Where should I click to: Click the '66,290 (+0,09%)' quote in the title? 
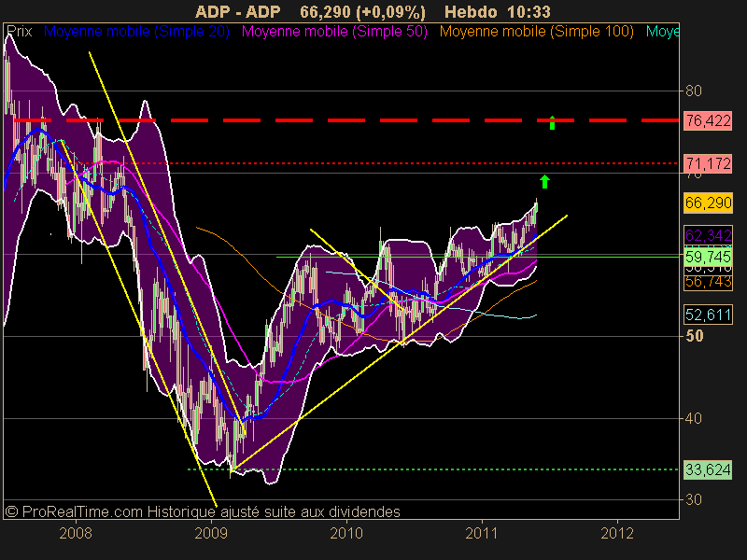pos(362,11)
